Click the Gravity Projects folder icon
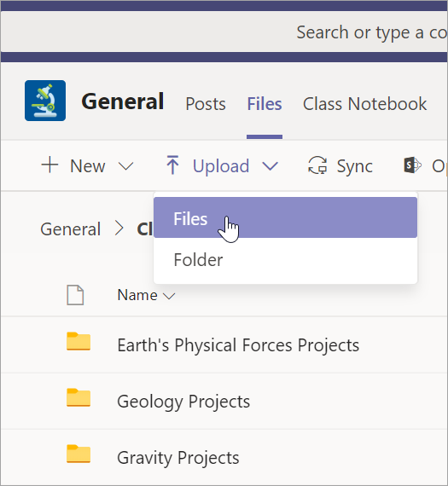Screen dimensions: 448x486 tap(79, 454)
